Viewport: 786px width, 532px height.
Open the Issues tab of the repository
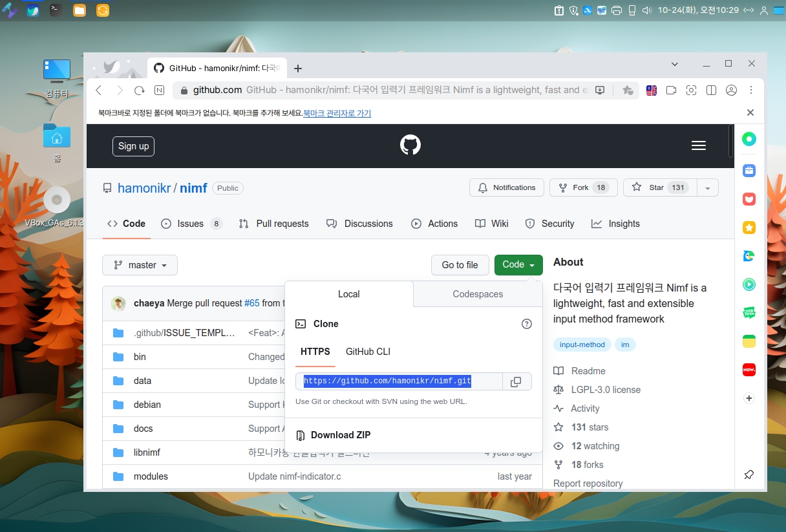tap(191, 224)
